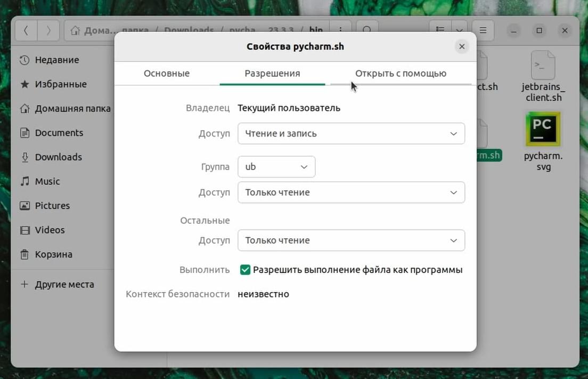Click Остальные label
This screenshot has width=588, height=379.
coord(205,221)
